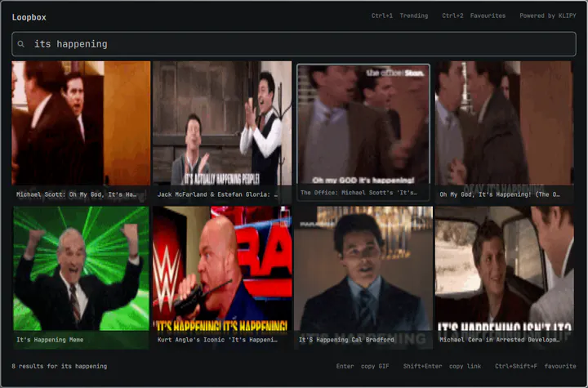Click the Ctrl+2 shortcut label
This screenshot has height=388, width=588.
[452, 16]
